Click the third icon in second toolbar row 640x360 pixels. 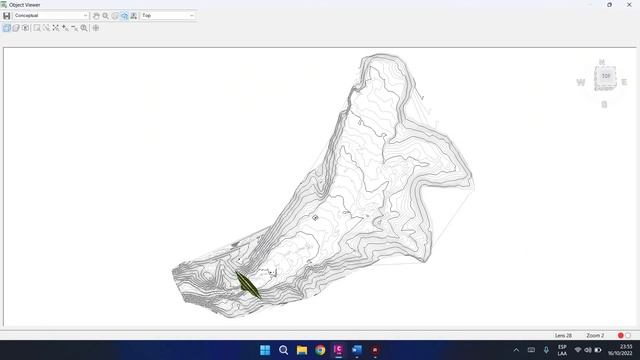[x=25, y=28]
